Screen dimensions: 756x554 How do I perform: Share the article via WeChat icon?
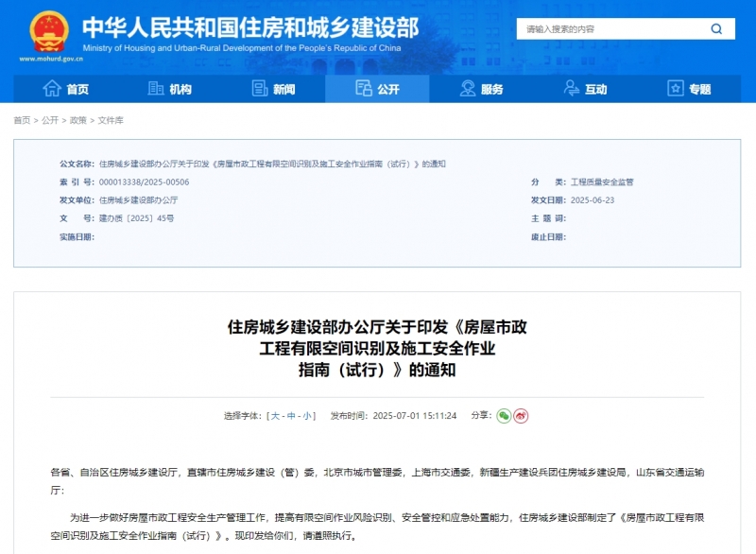click(504, 416)
